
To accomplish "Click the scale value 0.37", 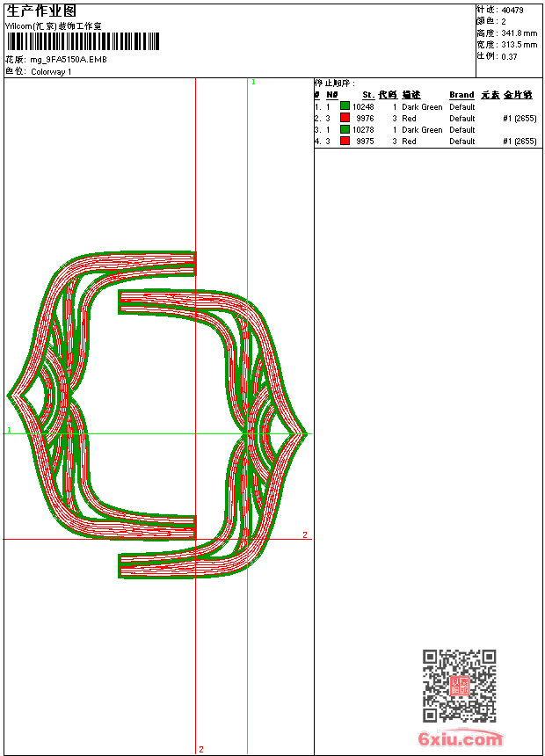I will (509, 56).
